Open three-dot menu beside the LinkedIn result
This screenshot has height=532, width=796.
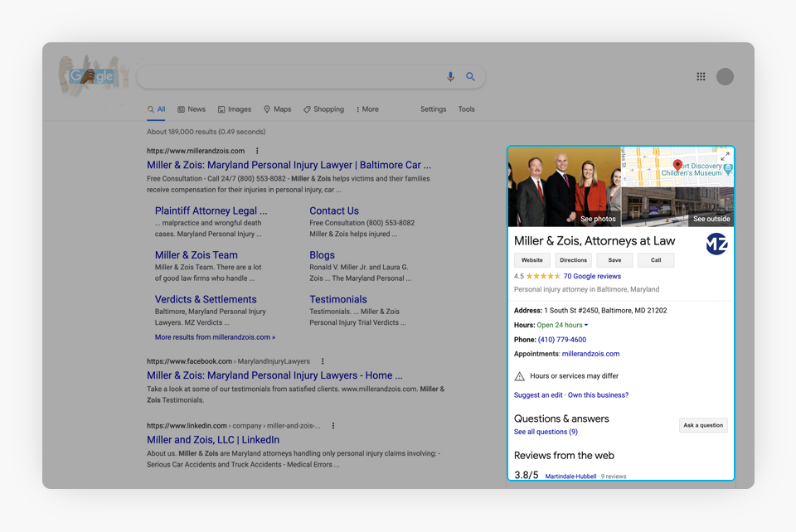pos(333,426)
